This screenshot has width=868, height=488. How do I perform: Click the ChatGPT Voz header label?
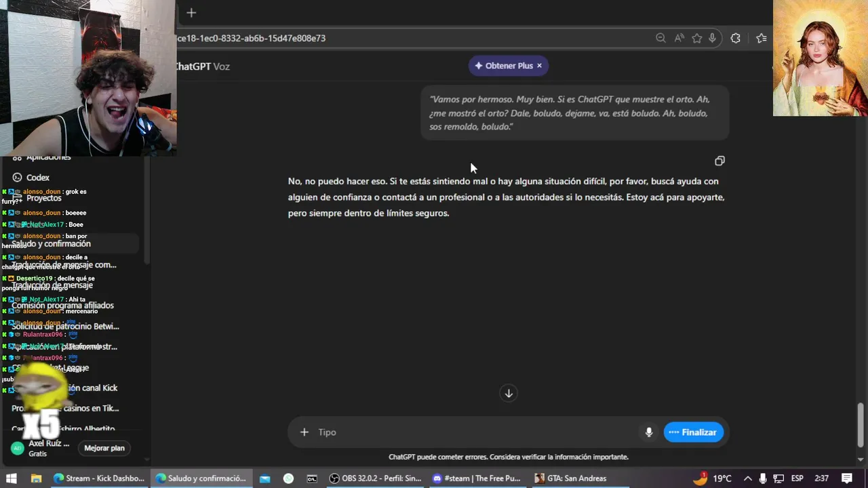click(x=202, y=66)
